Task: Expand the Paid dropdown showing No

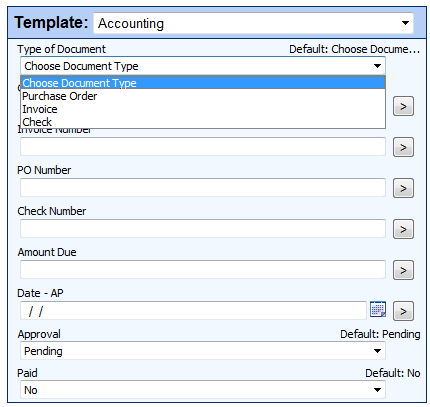Action: (377, 390)
